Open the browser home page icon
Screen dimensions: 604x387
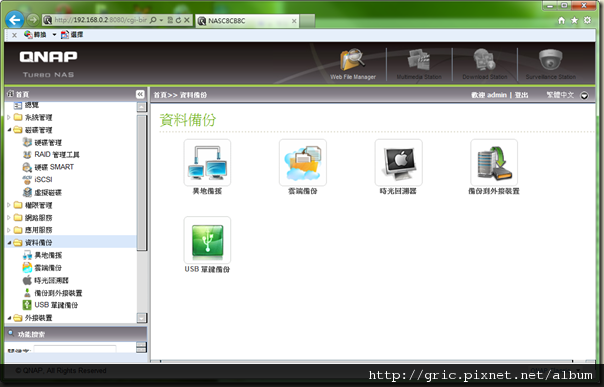click(562, 20)
